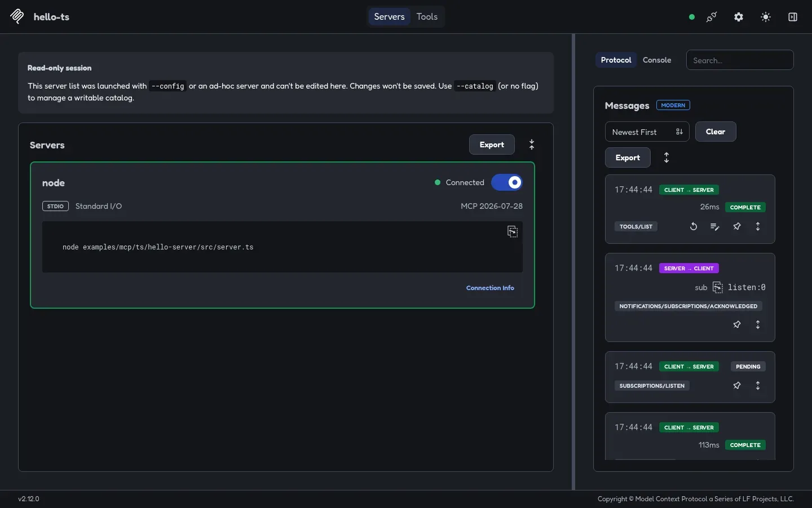Viewport: 812px width, 508px height.
Task: Switch to the Servers tab
Action: click(x=389, y=16)
